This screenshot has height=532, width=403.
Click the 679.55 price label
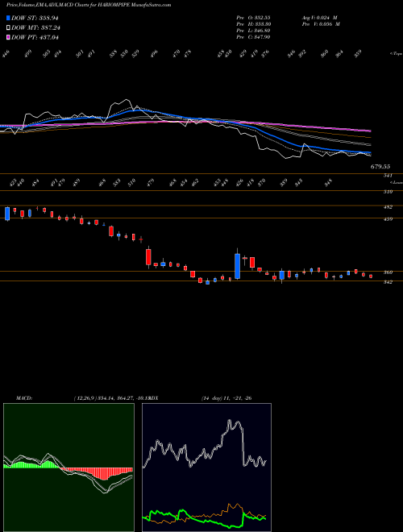click(x=380, y=167)
